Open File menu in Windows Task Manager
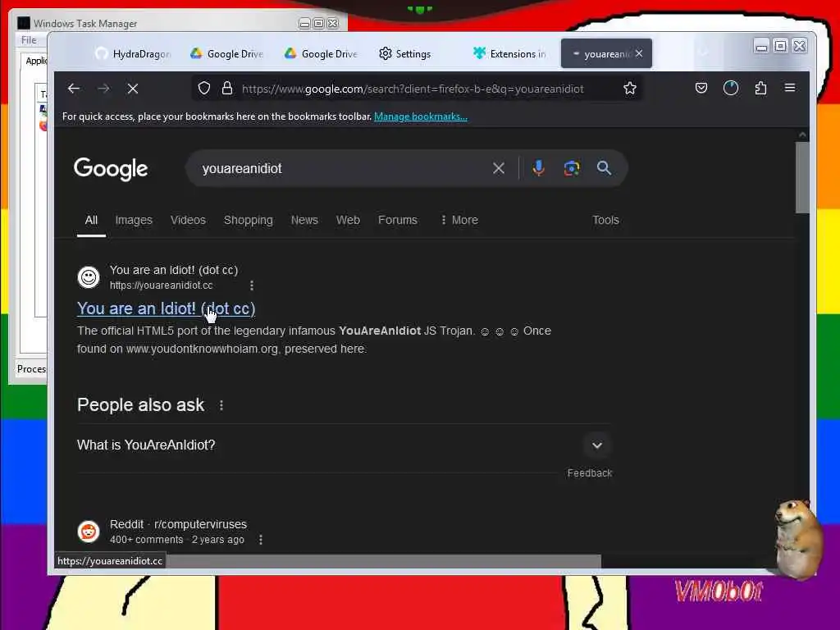 pos(29,40)
